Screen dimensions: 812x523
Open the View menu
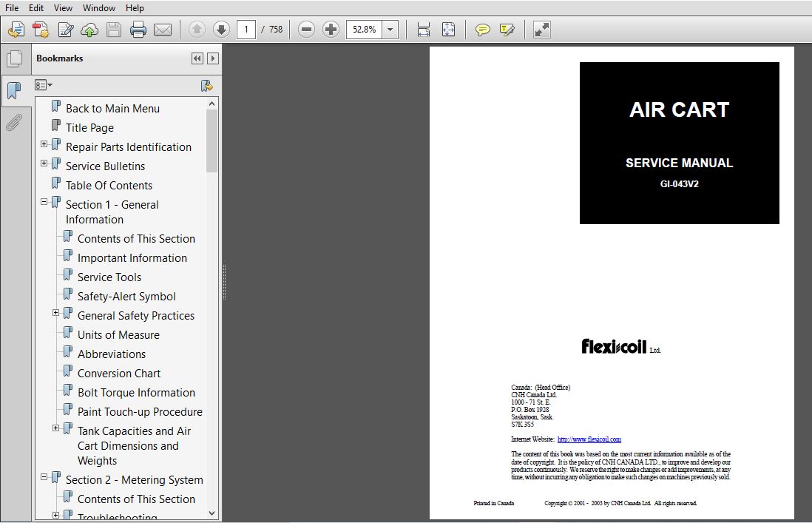coord(63,7)
